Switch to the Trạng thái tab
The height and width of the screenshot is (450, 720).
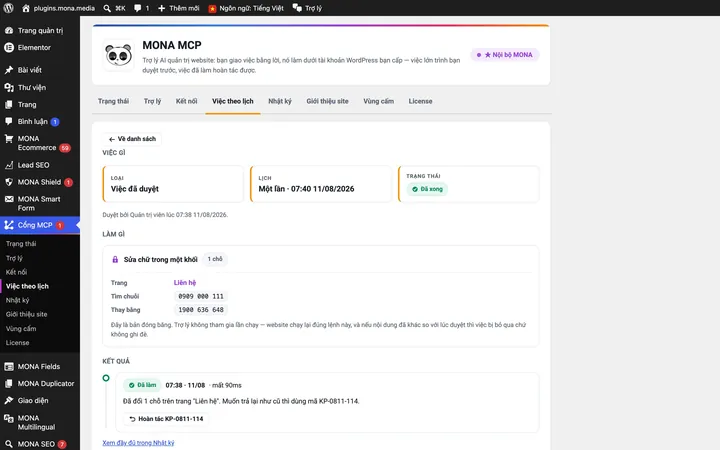pos(113,101)
